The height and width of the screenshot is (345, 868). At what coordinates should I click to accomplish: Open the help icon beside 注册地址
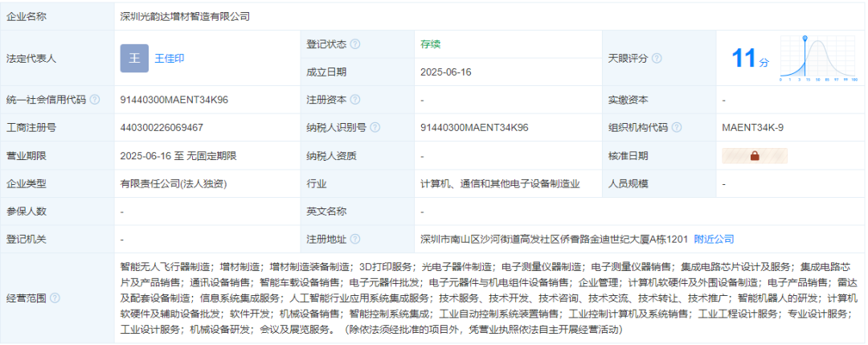355,239
